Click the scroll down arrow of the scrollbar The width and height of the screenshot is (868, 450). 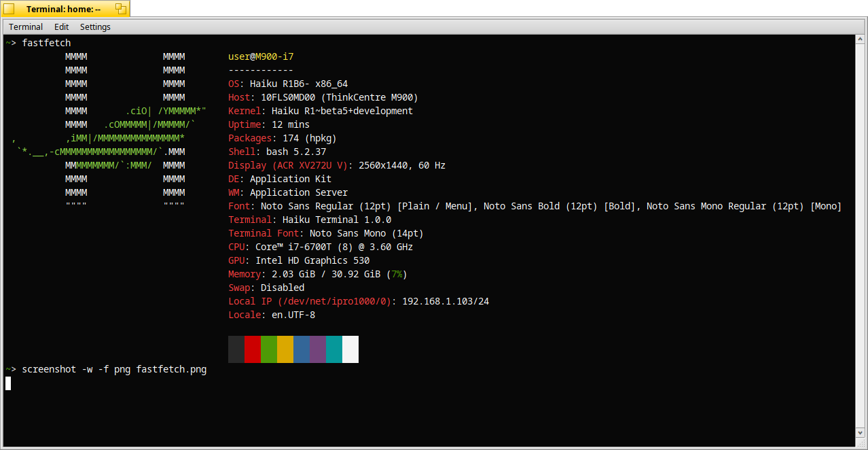pyautogui.click(x=861, y=433)
